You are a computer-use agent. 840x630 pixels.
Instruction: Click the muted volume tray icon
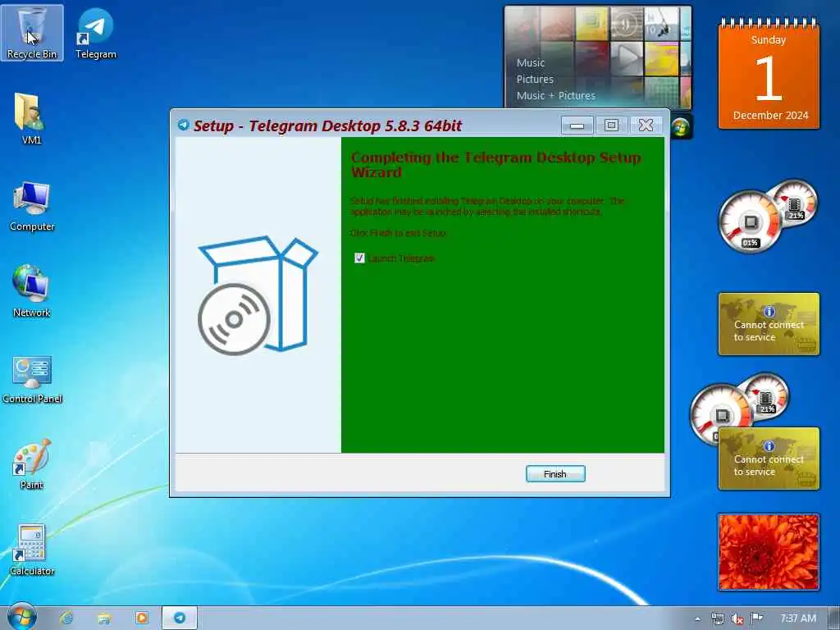coord(737,619)
